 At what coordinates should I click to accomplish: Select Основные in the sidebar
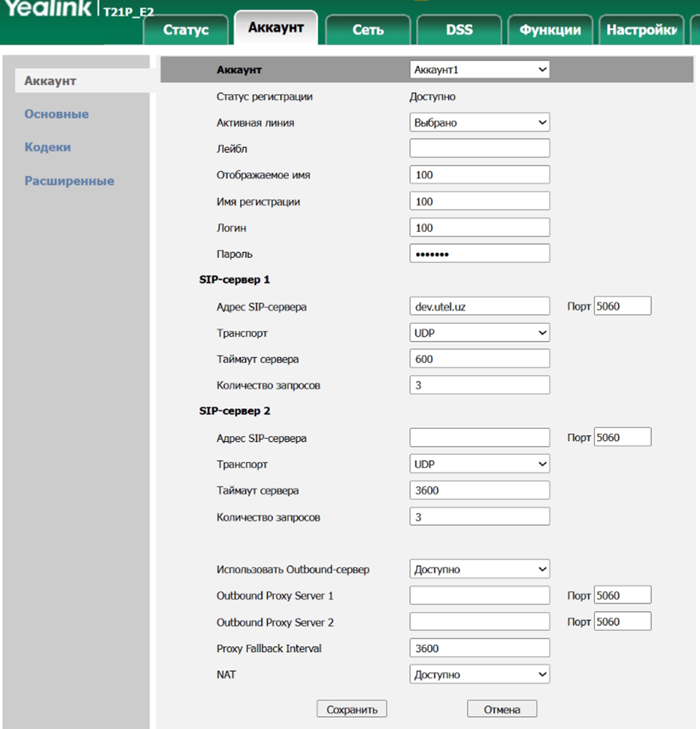click(x=57, y=114)
